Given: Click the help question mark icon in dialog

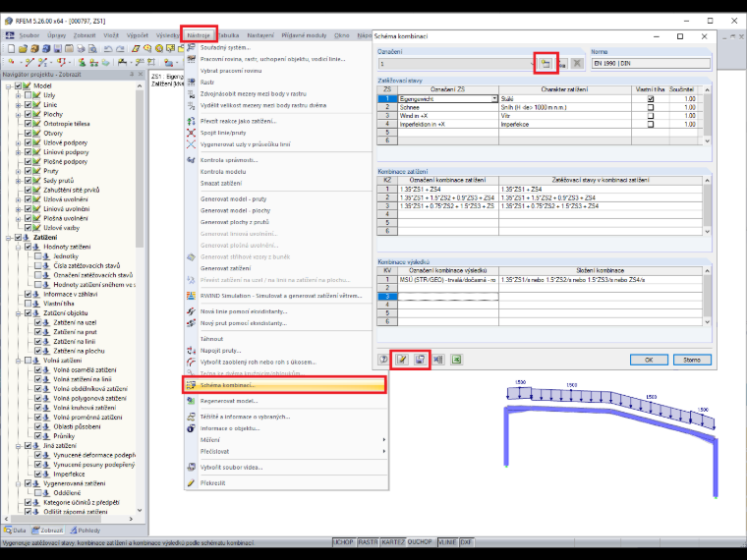Looking at the screenshot, I should (x=383, y=360).
